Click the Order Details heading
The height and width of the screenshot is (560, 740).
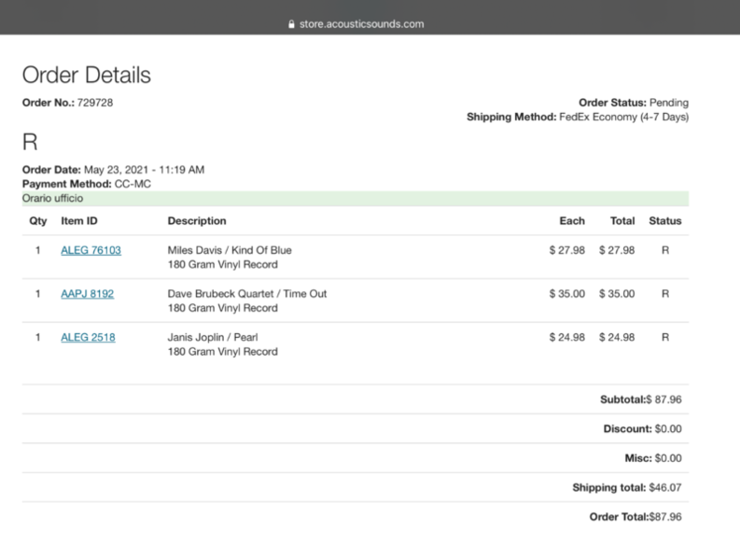86,76
